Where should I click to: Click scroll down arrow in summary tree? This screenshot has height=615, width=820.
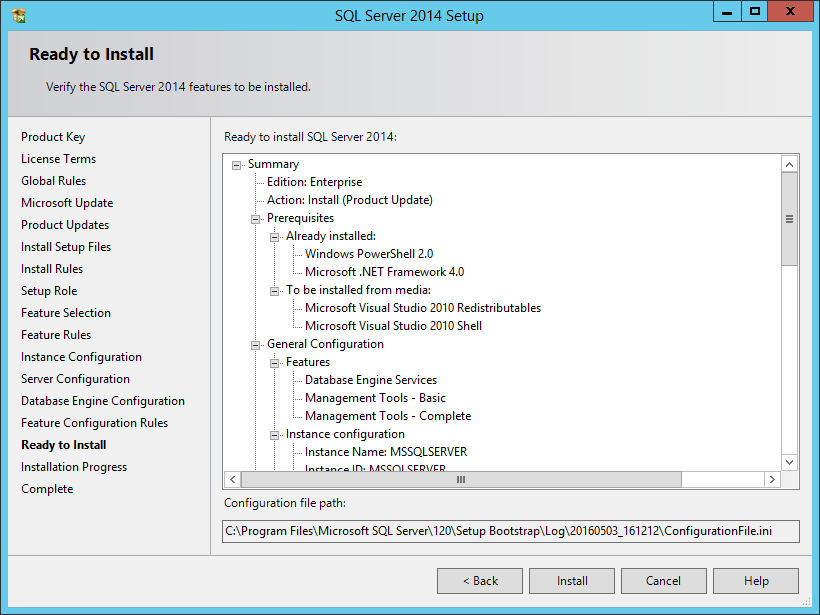tap(789, 462)
